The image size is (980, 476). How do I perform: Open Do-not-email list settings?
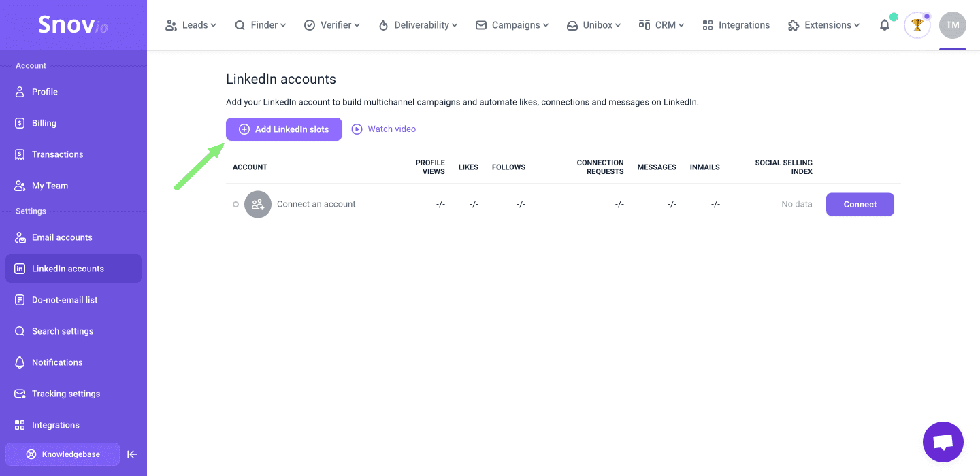(65, 300)
